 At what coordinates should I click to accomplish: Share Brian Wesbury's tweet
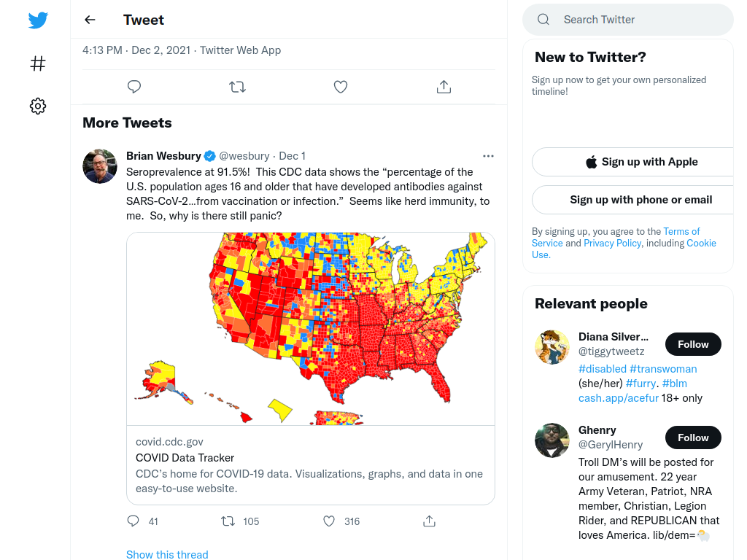click(x=429, y=521)
